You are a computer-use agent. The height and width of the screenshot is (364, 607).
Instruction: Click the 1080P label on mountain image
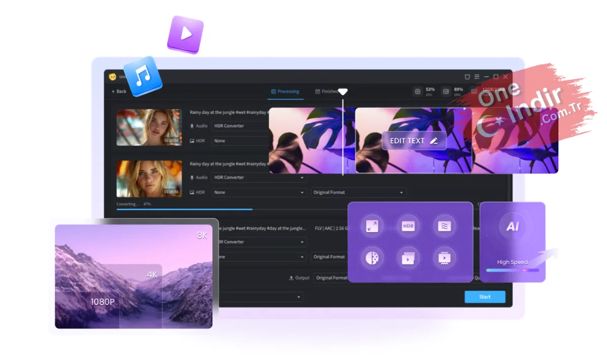[x=102, y=302]
